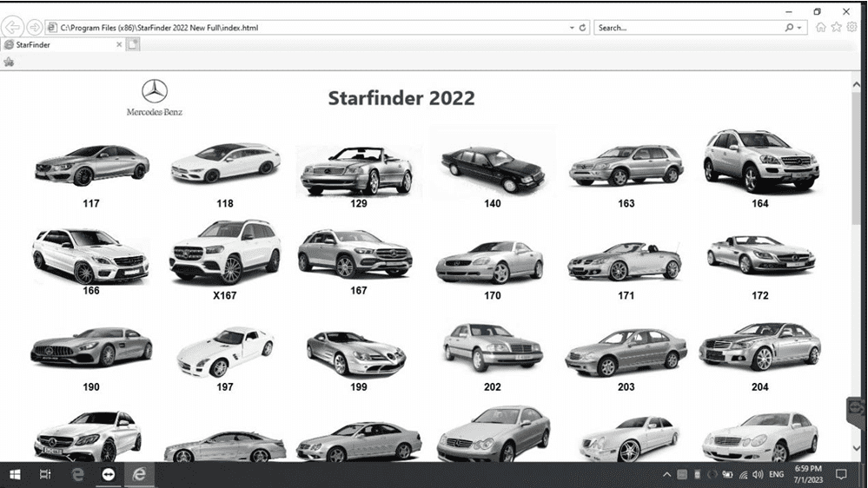Viewport: 868px width, 488px height.
Task: Open model 190 AMG GT thumbnail
Action: coord(91,347)
